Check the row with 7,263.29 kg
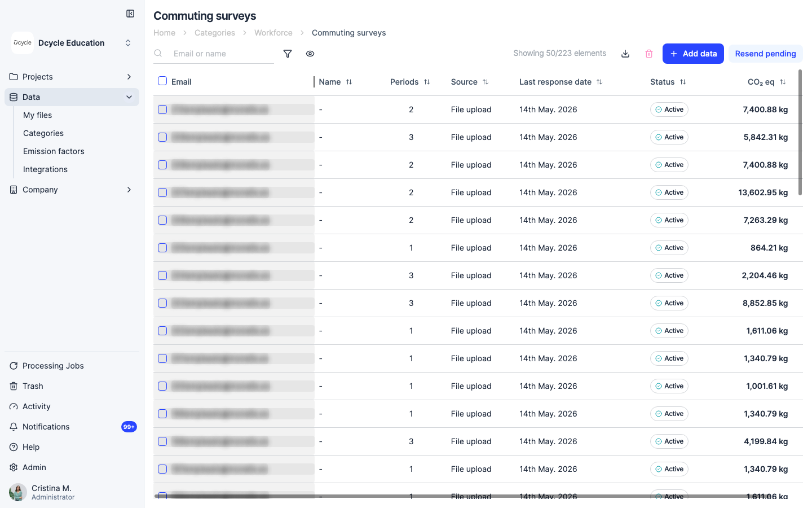The width and height of the screenshot is (812, 508). point(162,220)
